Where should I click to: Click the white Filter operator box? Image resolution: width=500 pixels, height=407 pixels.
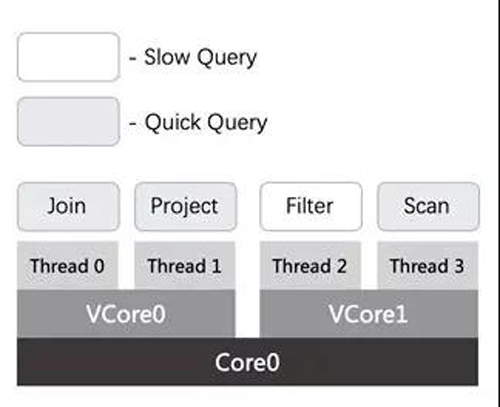(x=311, y=207)
